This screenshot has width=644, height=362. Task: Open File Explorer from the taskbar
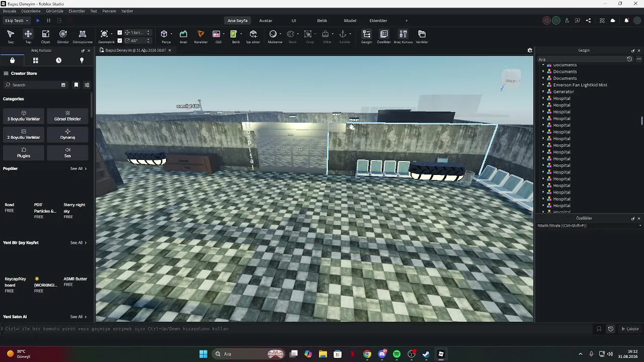(x=323, y=354)
